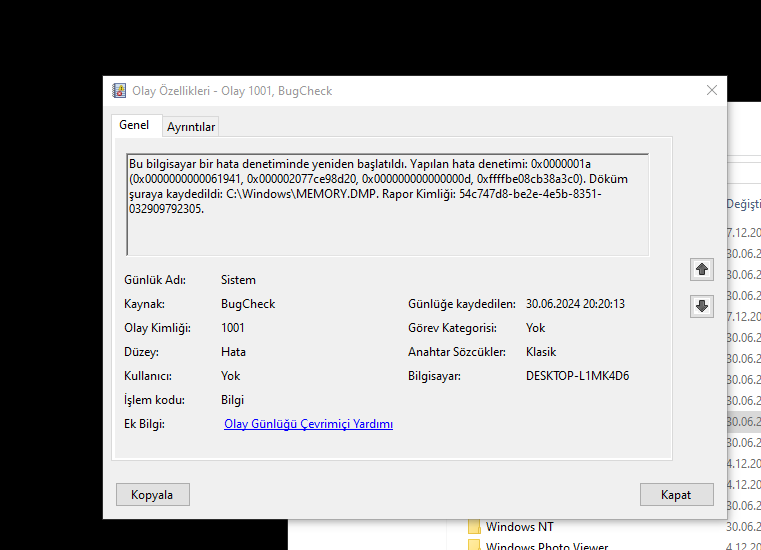Select the BugCheck source value
The image size is (761, 550).
tap(248, 304)
